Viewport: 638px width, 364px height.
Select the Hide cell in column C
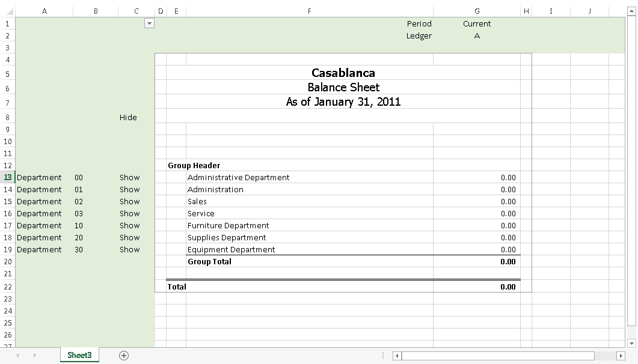pyautogui.click(x=128, y=118)
